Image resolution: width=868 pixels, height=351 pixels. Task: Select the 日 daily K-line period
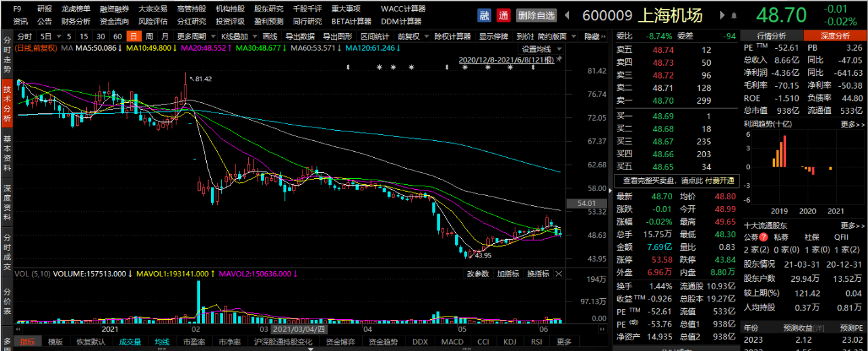click(x=134, y=37)
